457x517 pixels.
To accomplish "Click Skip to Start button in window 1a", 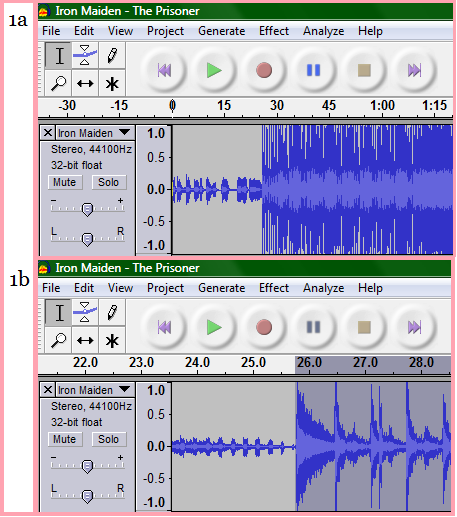I will 164,70.
